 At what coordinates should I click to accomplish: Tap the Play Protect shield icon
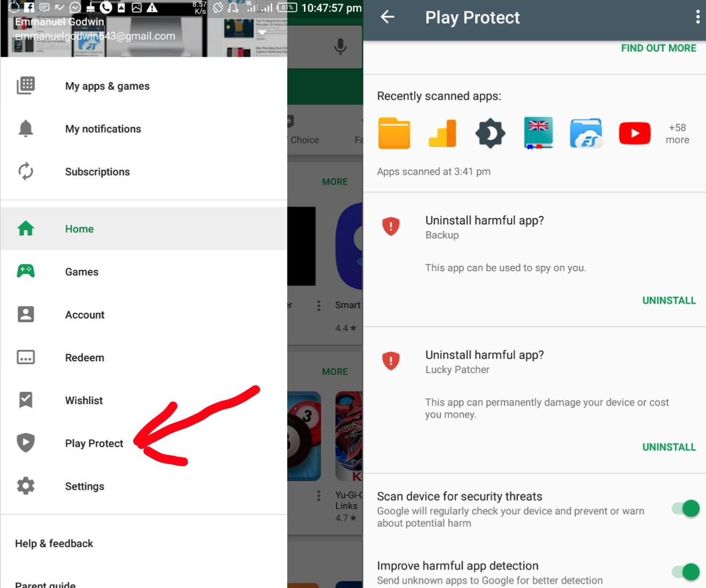point(26,443)
